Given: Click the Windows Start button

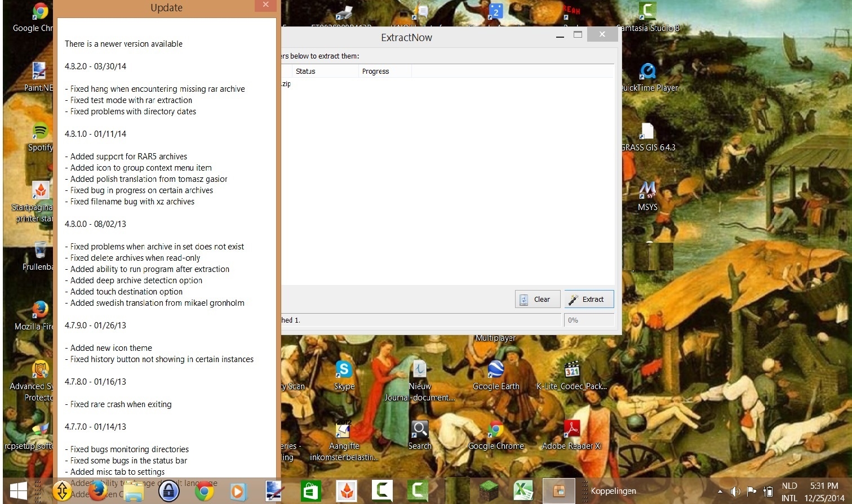Looking at the screenshot, I should click(x=18, y=491).
